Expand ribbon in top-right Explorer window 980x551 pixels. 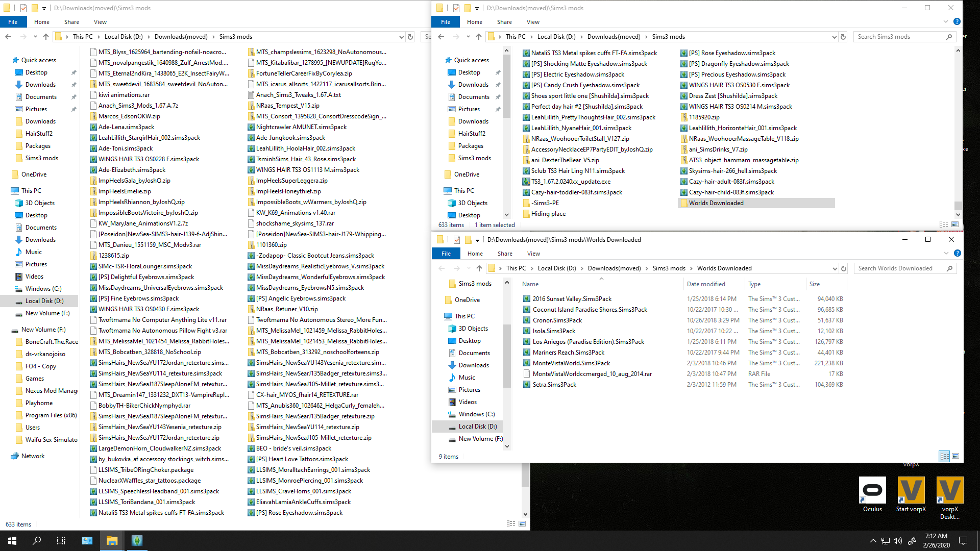946,21
